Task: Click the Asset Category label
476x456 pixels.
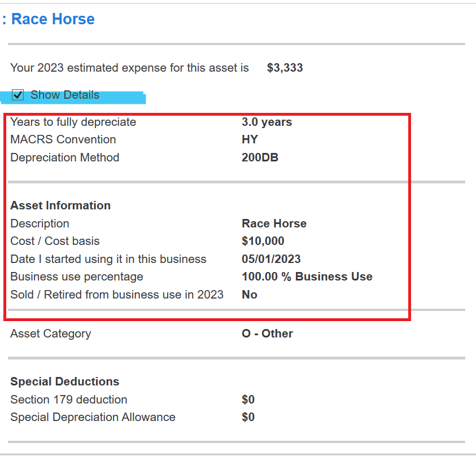Action: (x=51, y=334)
